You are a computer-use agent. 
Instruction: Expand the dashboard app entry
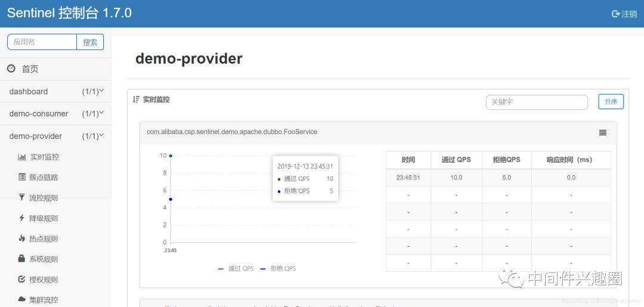[55, 92]
